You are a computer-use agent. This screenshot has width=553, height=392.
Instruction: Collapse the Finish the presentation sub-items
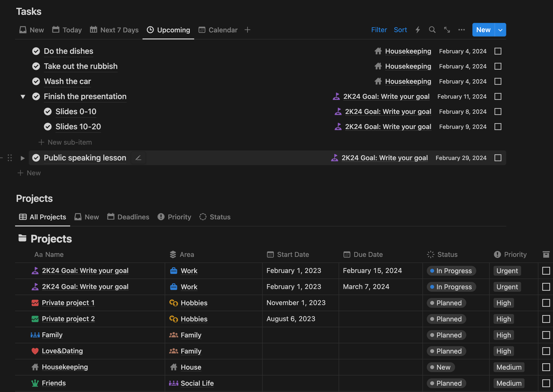[x=23, y=96]
